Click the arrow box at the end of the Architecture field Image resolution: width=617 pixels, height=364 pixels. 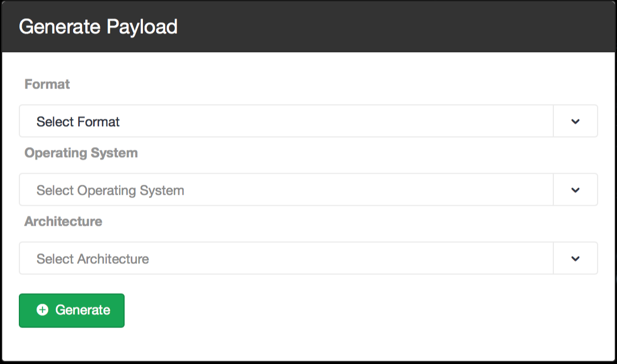[575, 258]
